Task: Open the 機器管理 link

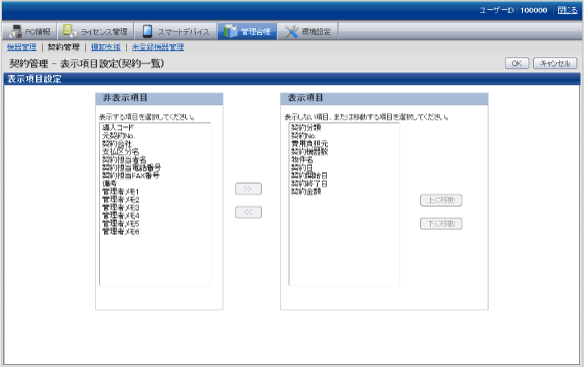Action: (x=22, y=47)
